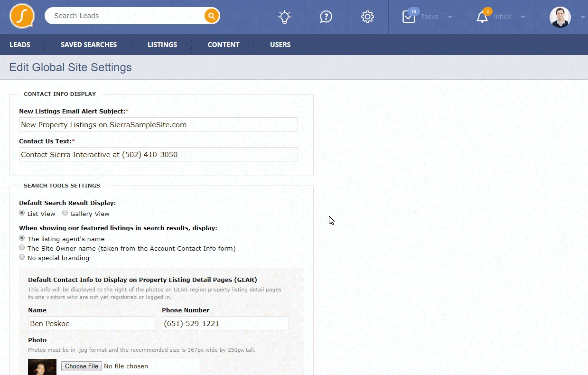Click the Choose File button
Screen dimensions: 588x375
(x=82, y=366)
